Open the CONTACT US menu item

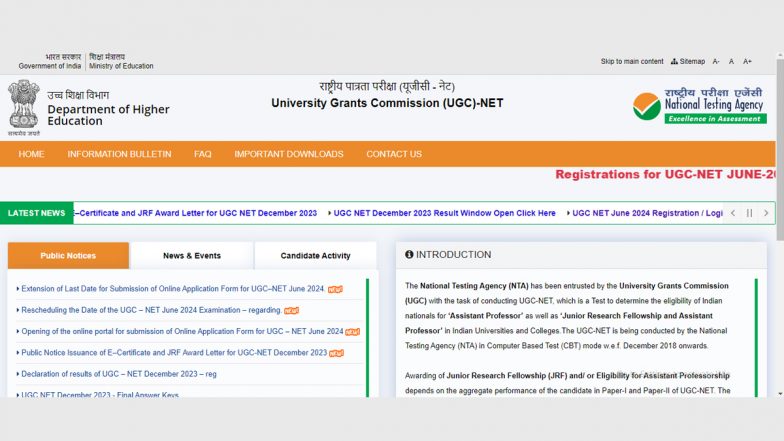[x=394, y=154]
